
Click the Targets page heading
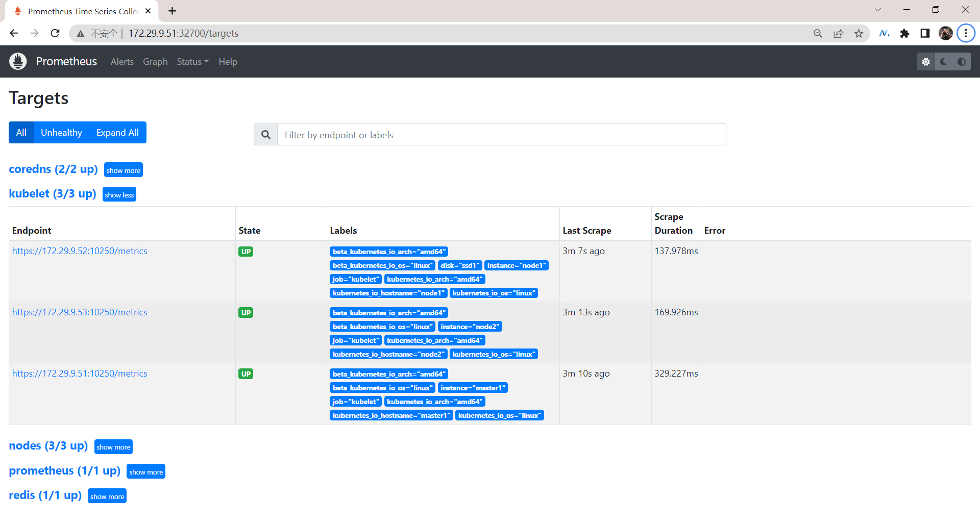[x=39, y=98]
